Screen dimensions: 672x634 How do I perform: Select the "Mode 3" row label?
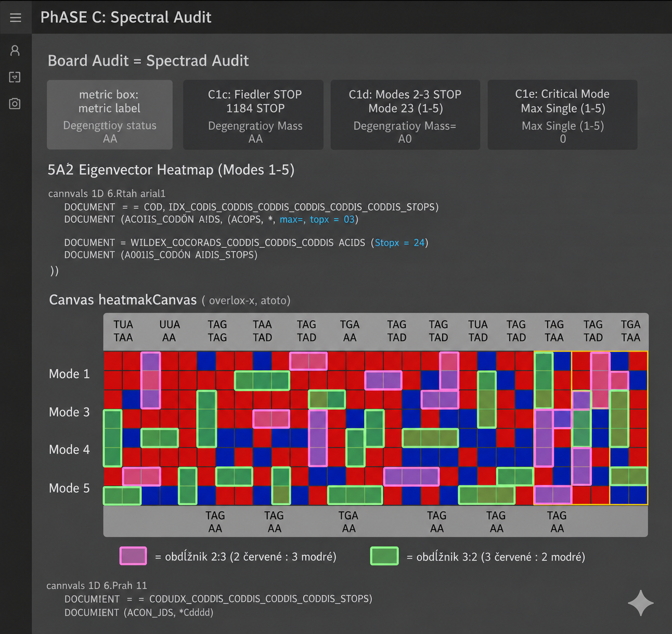(69, 412)
